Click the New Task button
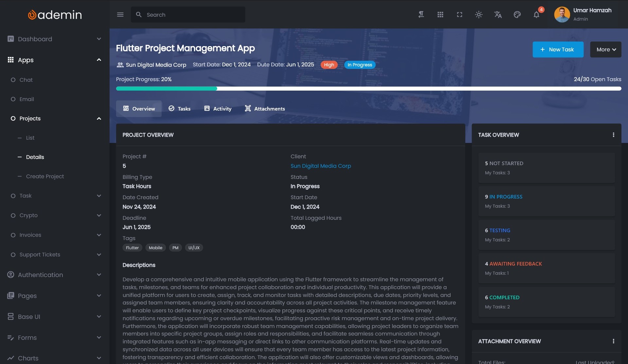Screen dimensions: 628x364 [x=558, y=49]
